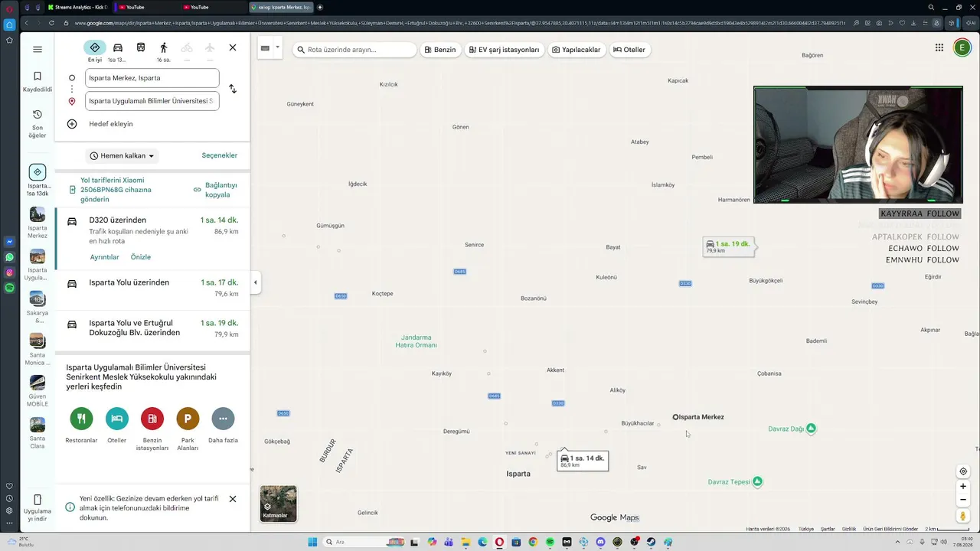Switch to the 'Streams Analytics - Kick' tab
The width and height of the screenshot is (980, 551).
(x=78, y=7)
